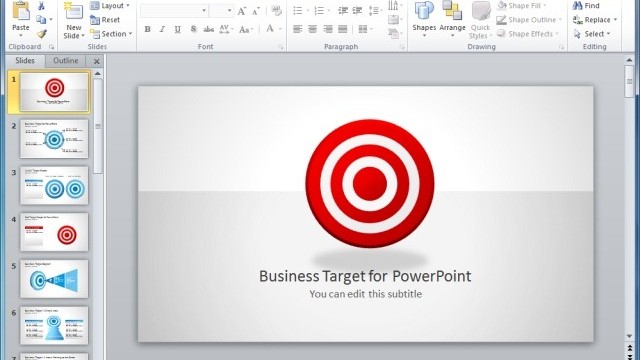
Task: Open Drawing dialog launcher
Action: [562, 47]
